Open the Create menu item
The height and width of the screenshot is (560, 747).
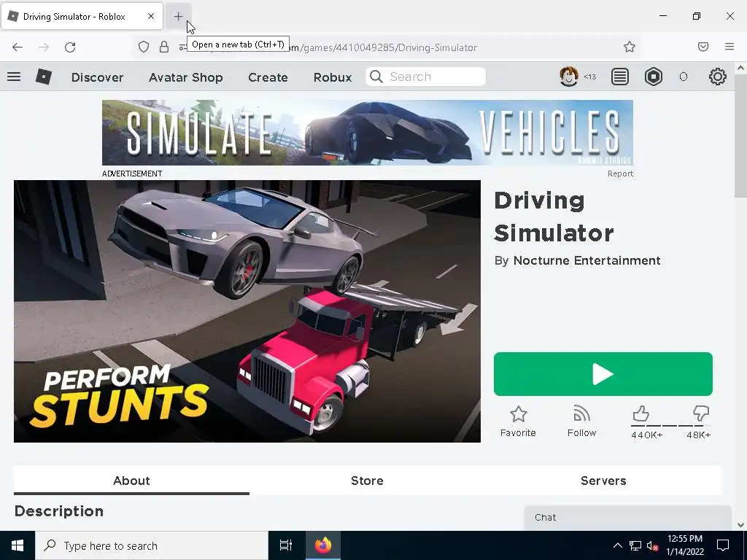pos(268,77)
